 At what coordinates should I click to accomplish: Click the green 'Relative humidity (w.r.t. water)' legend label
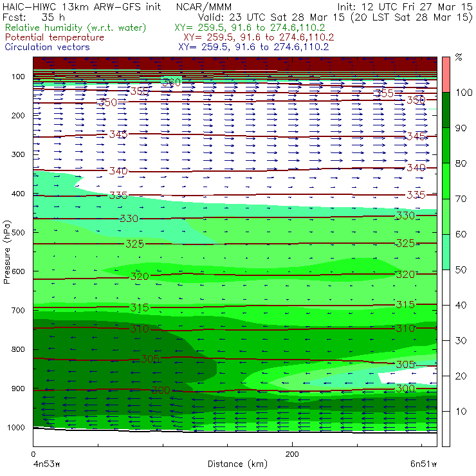pos(76,28)
